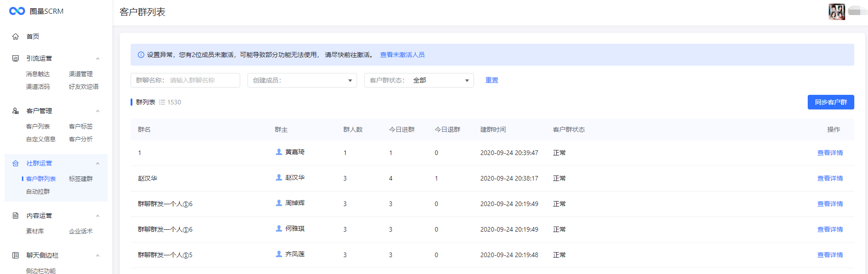The image size is (868, 274).
Task: Go to 客户列表 menu item
Action: coord(38,126)
